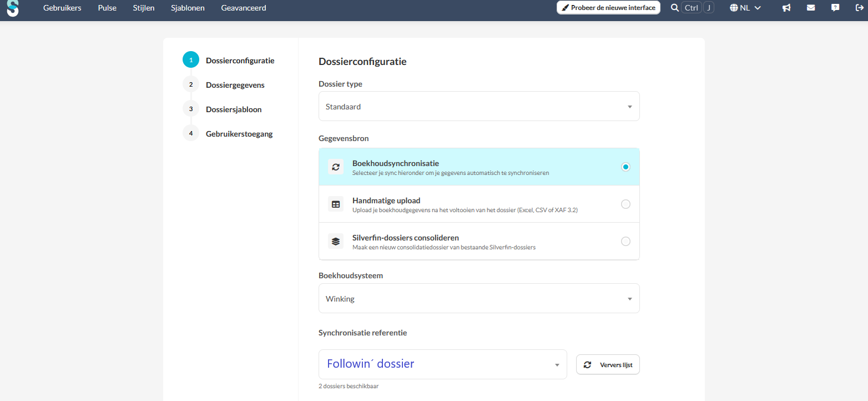868x401 pixels.
Task: Go to step 2 Dossiergegevens
Action: point(224,84)
